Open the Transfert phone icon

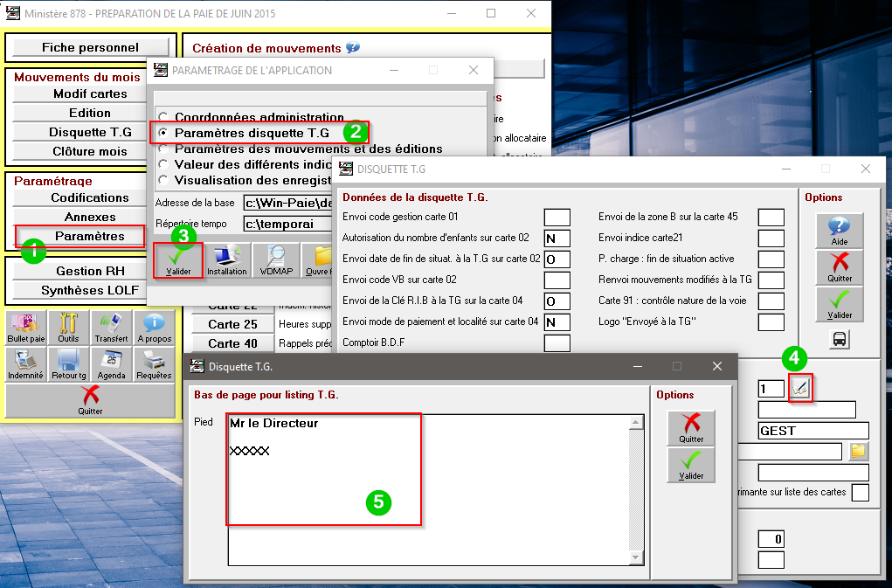tap(111, 327)
